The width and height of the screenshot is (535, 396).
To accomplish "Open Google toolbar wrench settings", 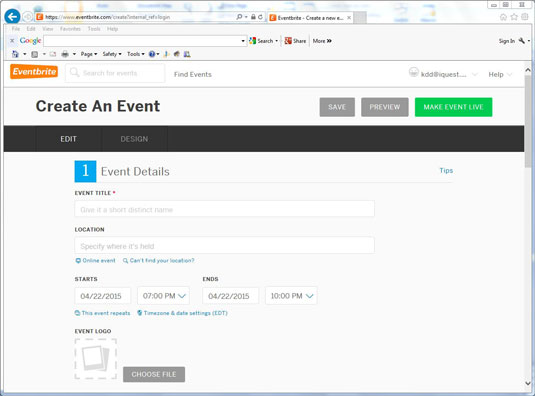I will tap(522, 41).
